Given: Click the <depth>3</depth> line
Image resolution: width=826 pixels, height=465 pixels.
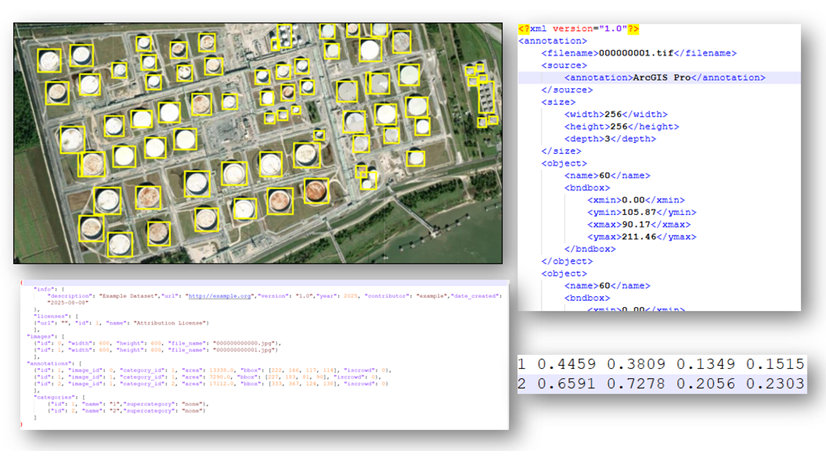Looking at the screenshot, I should click(610, 139).
